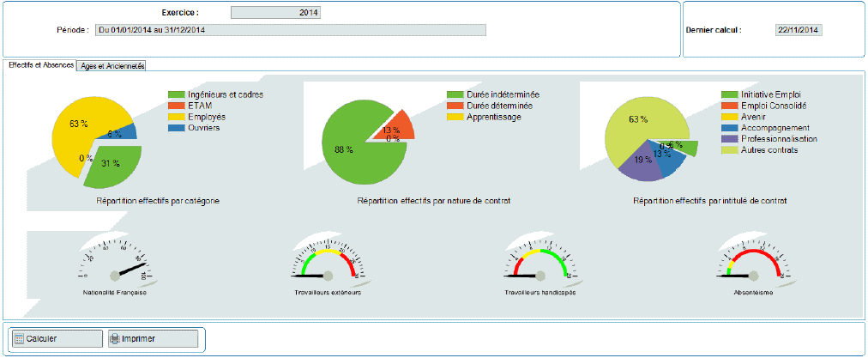Click the Période date range field

[x=291, y=30]
